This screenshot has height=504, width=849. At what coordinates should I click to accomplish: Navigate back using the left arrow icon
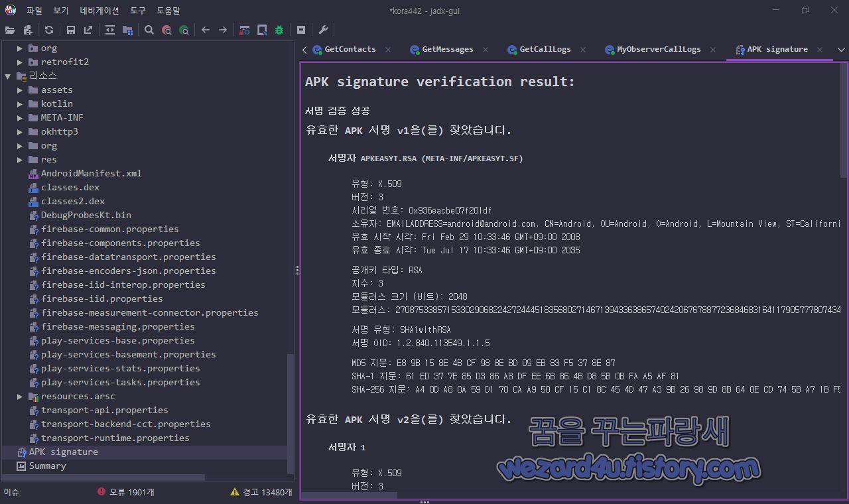pos(206,30)
